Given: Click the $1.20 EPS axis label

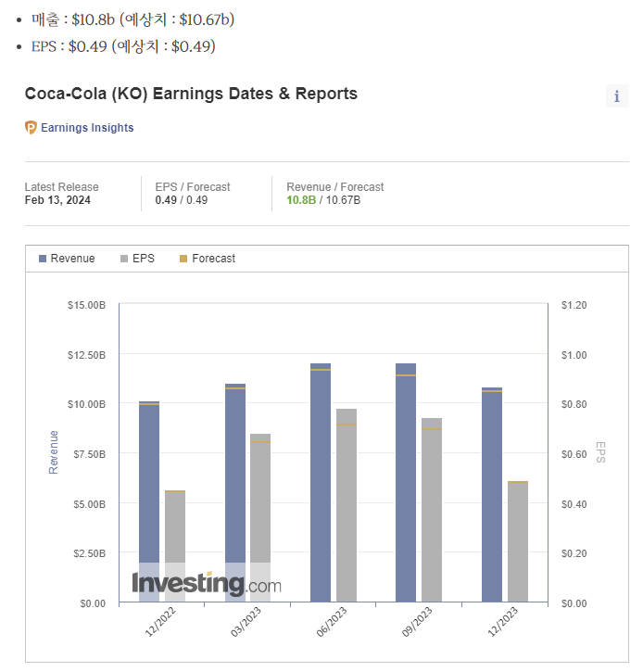Looking at the screenshot, I should pos(574,305).
